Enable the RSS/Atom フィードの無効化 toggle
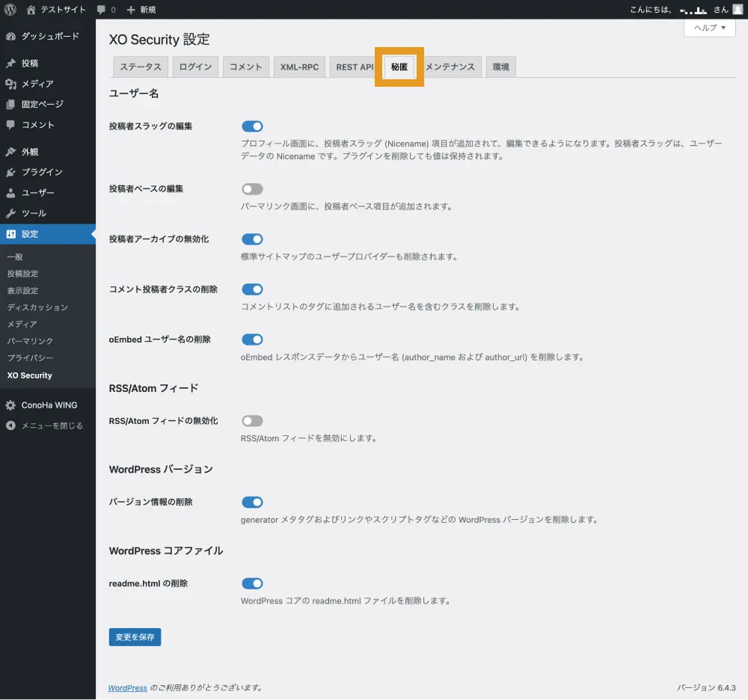The height and width of the screenshot is (700, 748). (x=252, y=421)
